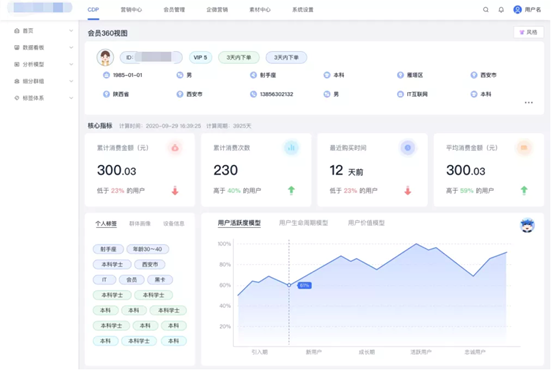Click the red icon on 累计消费金额 card
Image resolution: width=553 pixels, height=375 pixels.
point(175,148)
